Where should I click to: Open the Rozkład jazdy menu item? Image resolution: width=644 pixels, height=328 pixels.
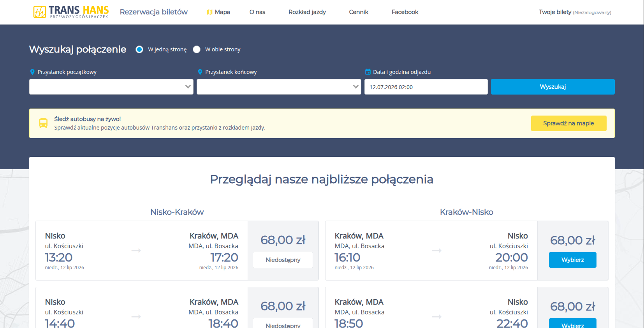click(307, 12)
